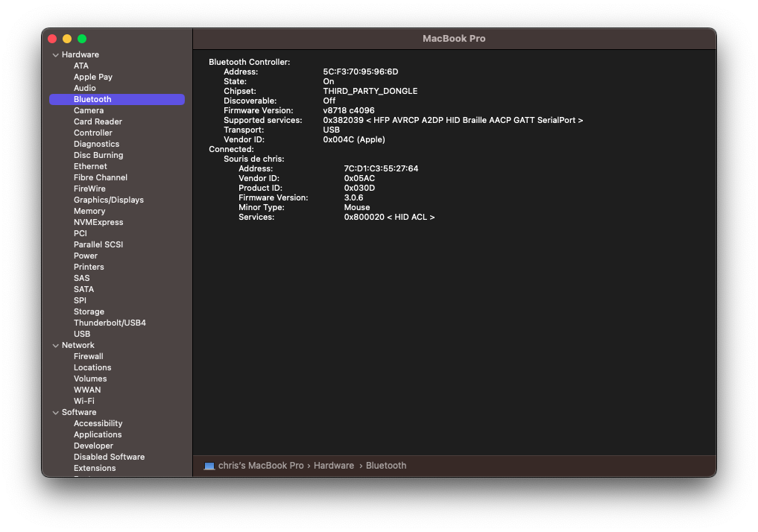Select Applications under Software
758x532 pixels.
click(x=98, y=434)
